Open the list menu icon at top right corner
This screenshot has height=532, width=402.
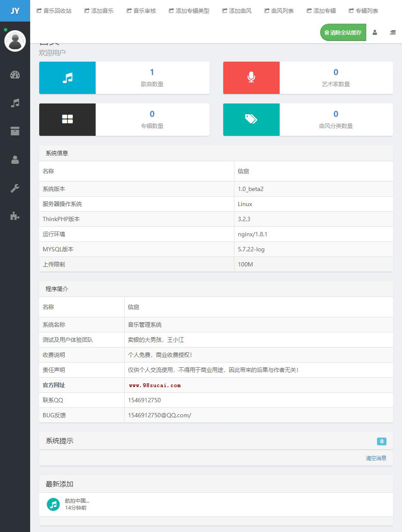point(392,32)
